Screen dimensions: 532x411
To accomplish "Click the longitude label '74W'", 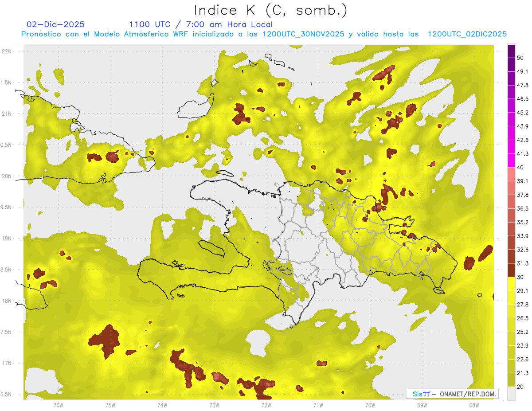I will coord(162,405).
